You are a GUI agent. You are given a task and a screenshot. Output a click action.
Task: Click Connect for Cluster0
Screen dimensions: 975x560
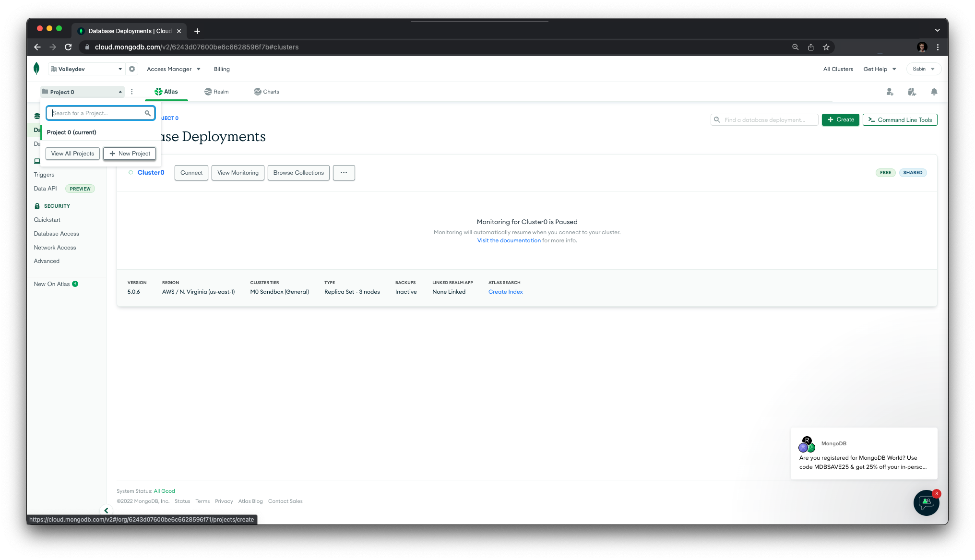[x=191, y=173]
